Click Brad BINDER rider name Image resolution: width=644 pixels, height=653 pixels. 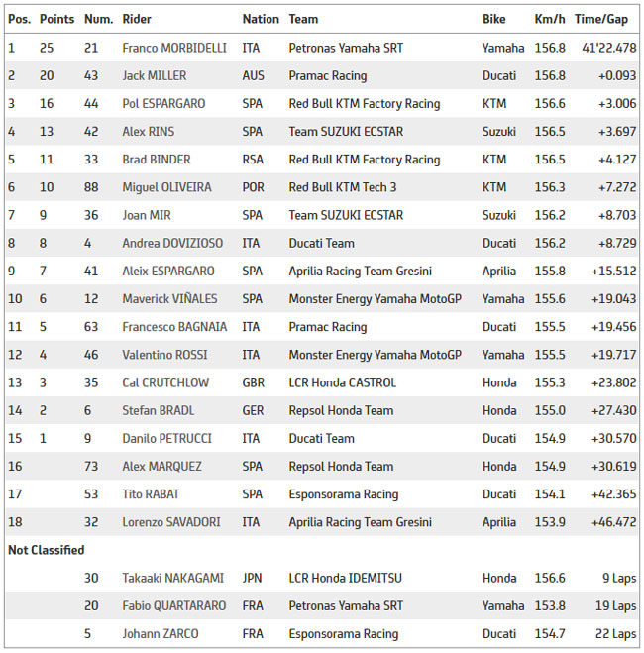157,160
